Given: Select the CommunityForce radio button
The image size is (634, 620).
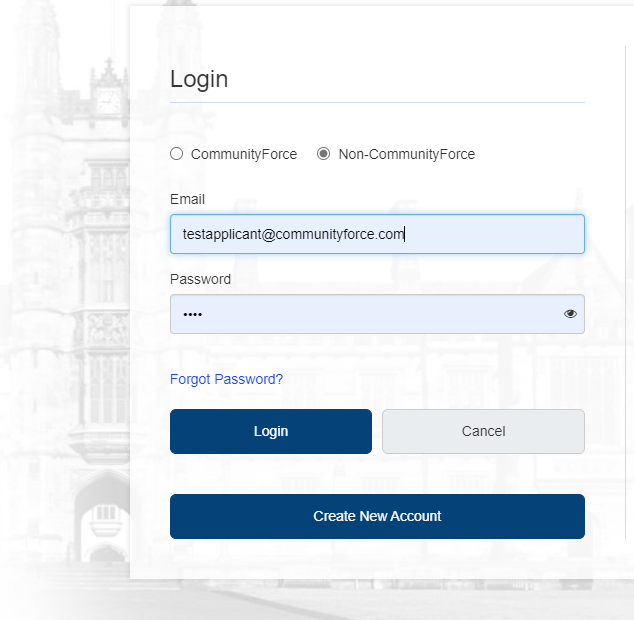Looking at the screenshot, I should click(x=176, y=154).
